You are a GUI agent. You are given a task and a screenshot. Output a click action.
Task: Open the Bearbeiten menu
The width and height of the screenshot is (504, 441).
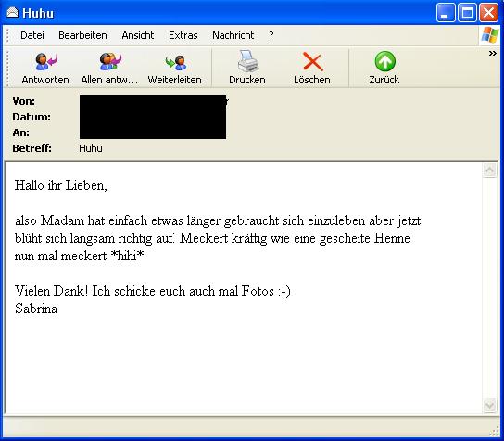[x=82, y=35]
